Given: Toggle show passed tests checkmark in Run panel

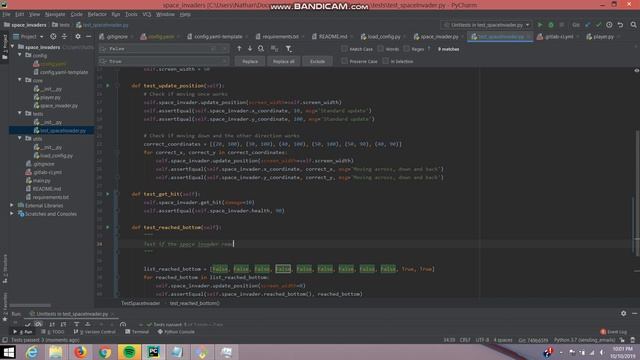Looking at the screenshot, I should (27, 324).
